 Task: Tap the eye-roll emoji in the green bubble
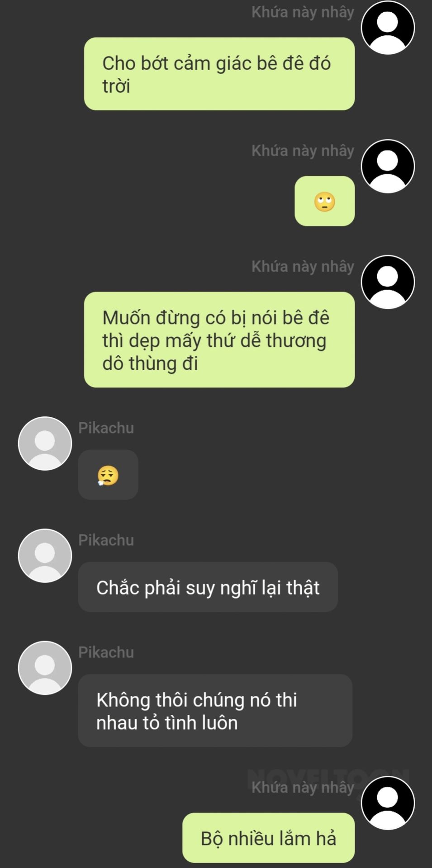tap(324, 201)
